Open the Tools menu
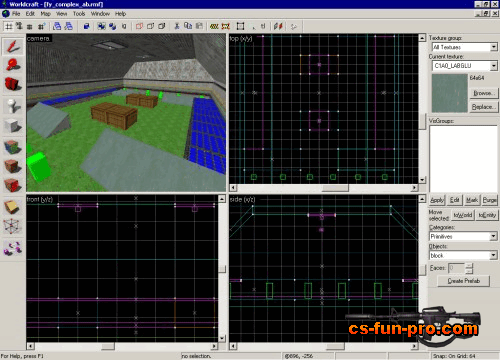 click(79, 14)
